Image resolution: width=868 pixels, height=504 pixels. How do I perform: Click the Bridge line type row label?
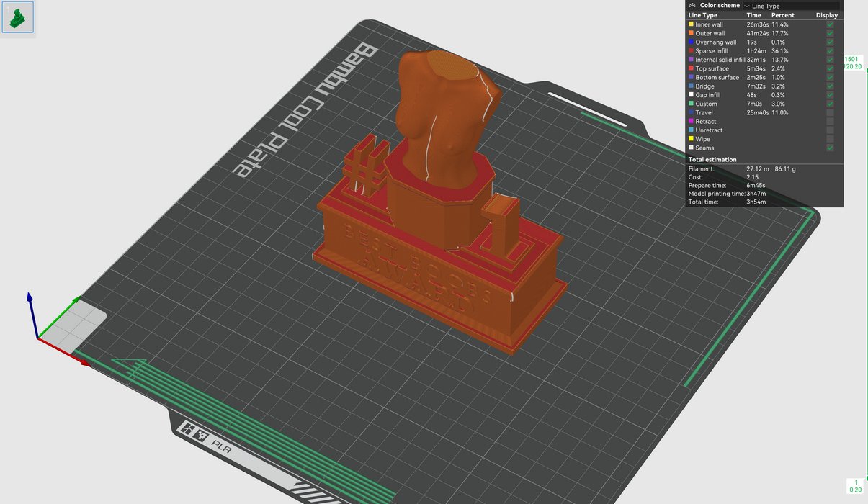704,86
